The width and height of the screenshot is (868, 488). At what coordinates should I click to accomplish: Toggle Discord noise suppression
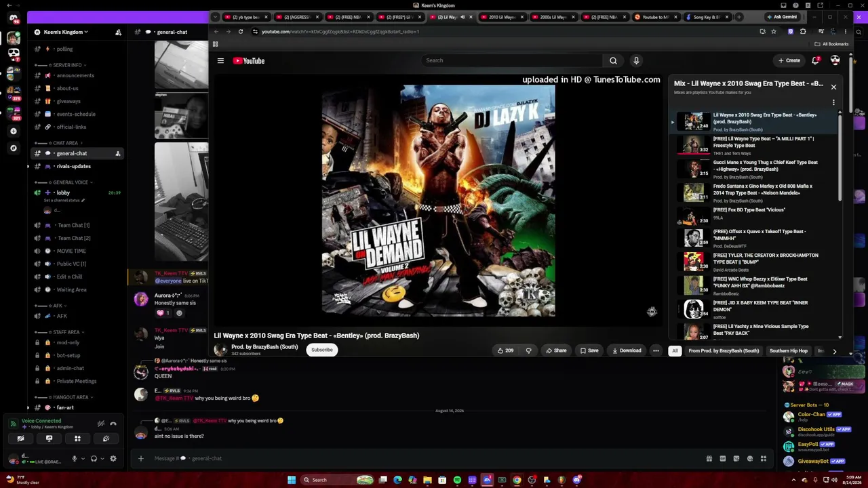click(x=100, y=424)
